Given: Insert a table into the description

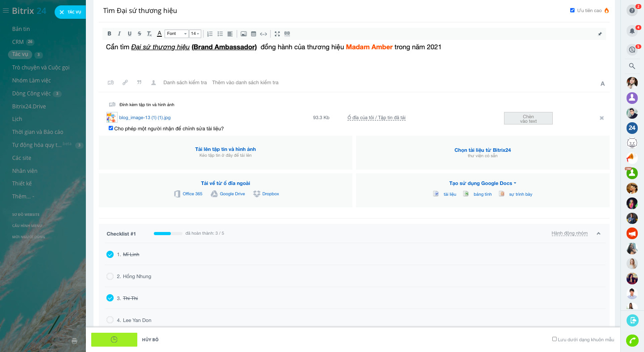Looking at the screenshot, I should point(254,34).
